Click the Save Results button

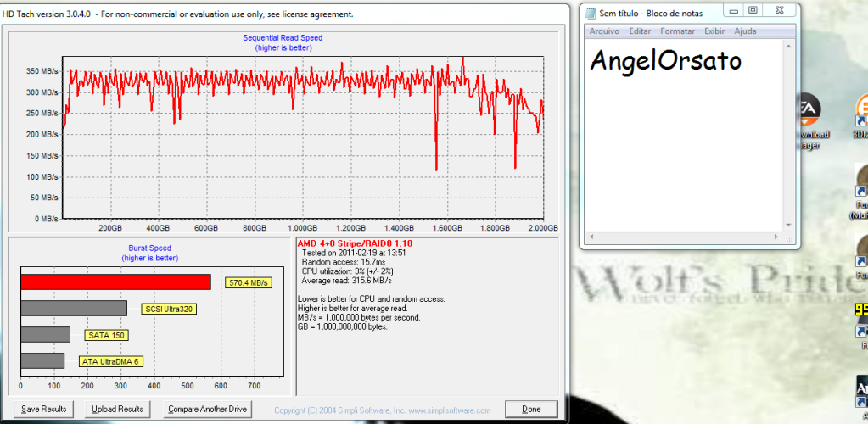[x=44, y=409]
